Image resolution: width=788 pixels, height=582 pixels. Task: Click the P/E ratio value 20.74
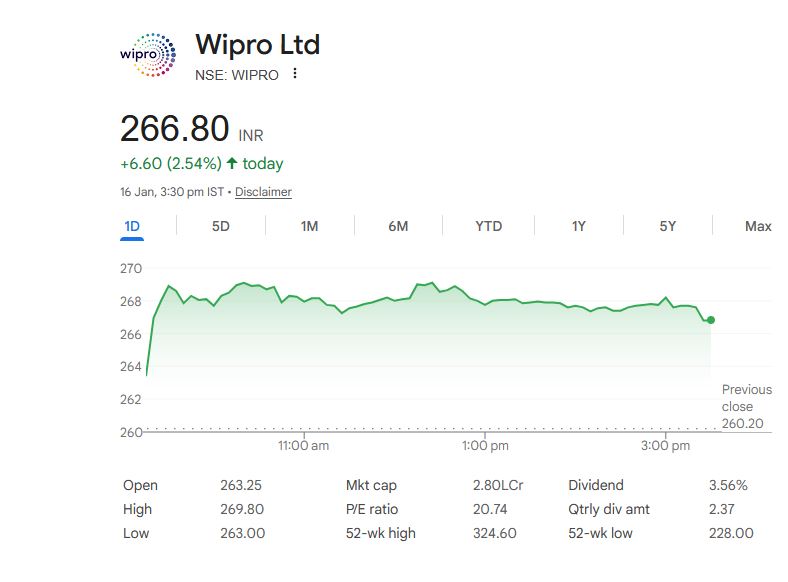(490, 509)
